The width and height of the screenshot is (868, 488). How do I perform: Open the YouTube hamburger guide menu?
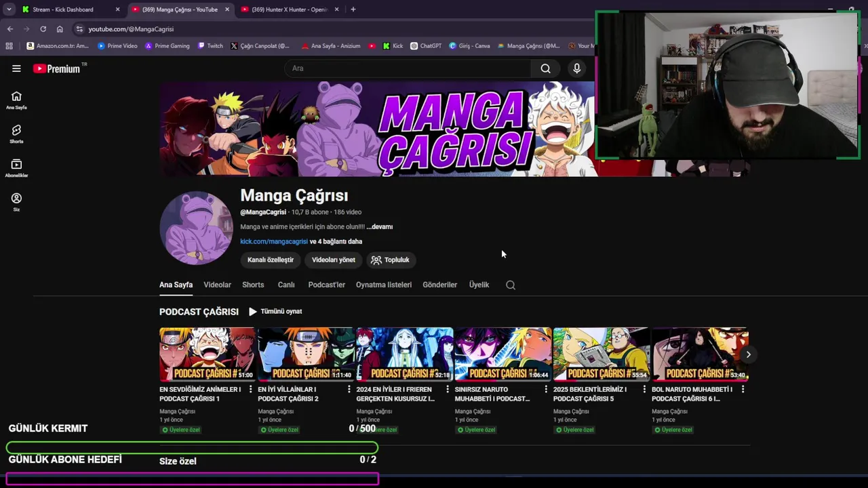[16, 68]
